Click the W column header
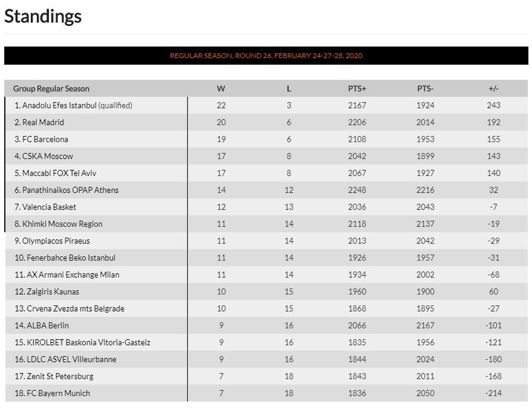This screenshot has width=532, height=413. (x=221, y=88)
